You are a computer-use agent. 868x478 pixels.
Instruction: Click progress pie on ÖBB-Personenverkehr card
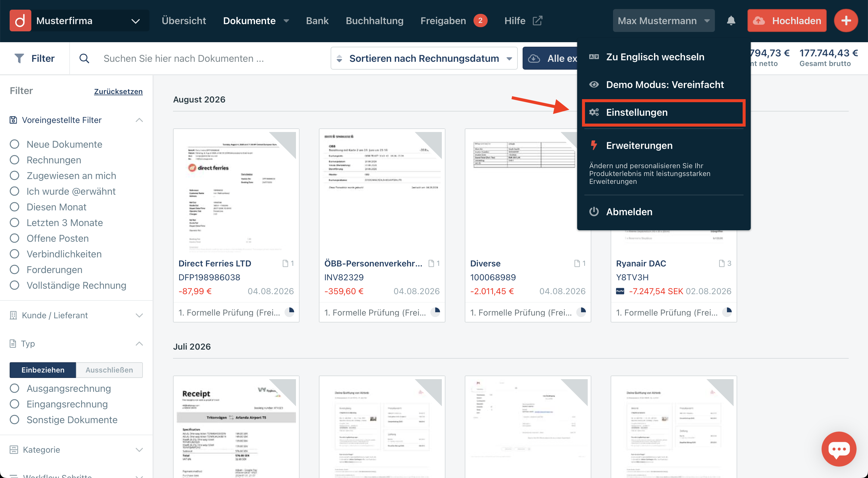tap(435, 312)
